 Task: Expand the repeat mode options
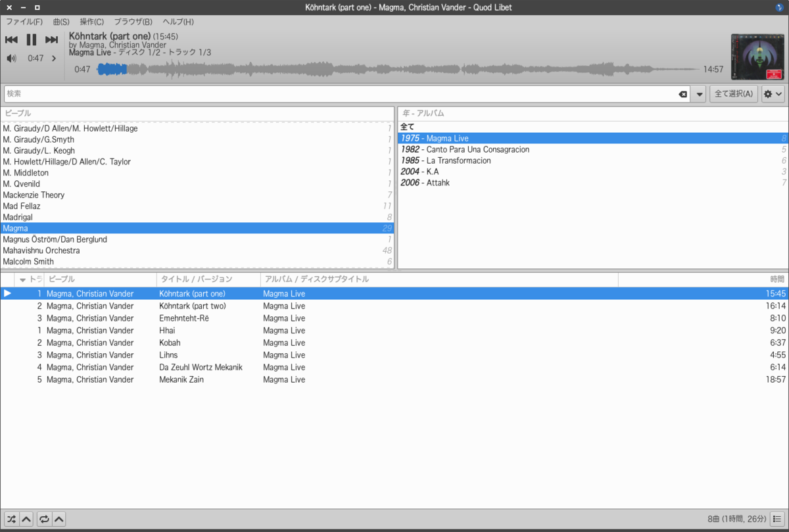click(x=59, y=519)
